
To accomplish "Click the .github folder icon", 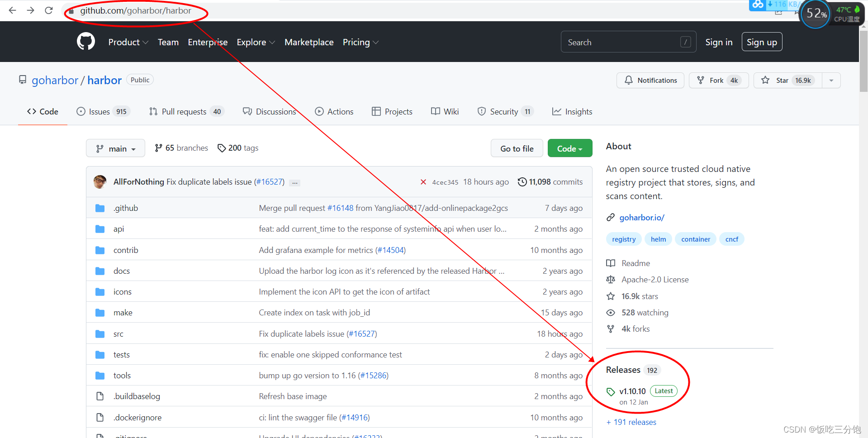I will (100, 208).
